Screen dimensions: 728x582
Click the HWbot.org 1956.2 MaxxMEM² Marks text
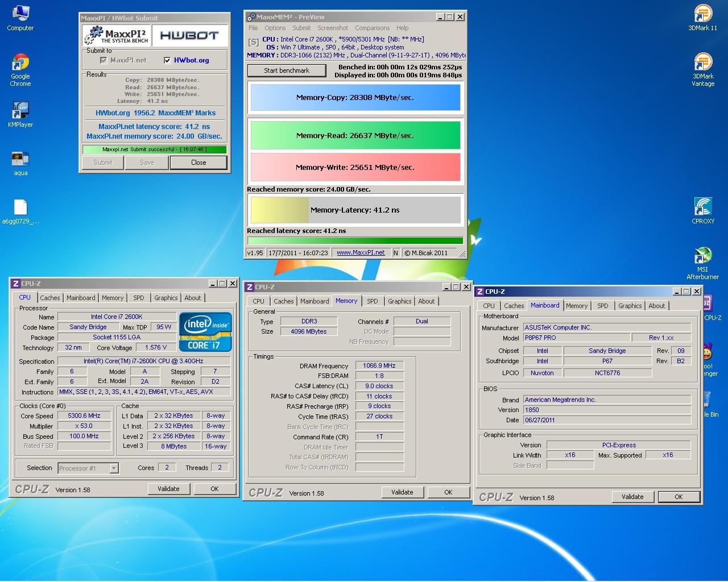click(x=156, y=113)
